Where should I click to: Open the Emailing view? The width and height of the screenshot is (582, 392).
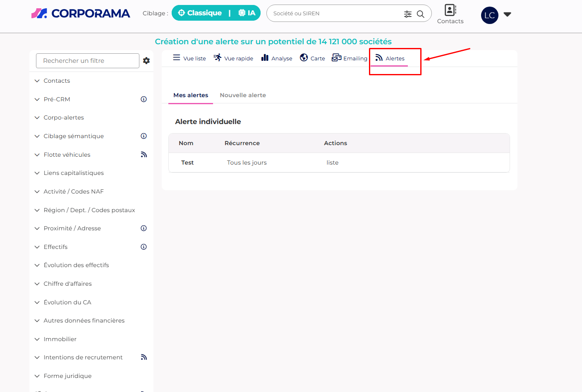[350, 58]
